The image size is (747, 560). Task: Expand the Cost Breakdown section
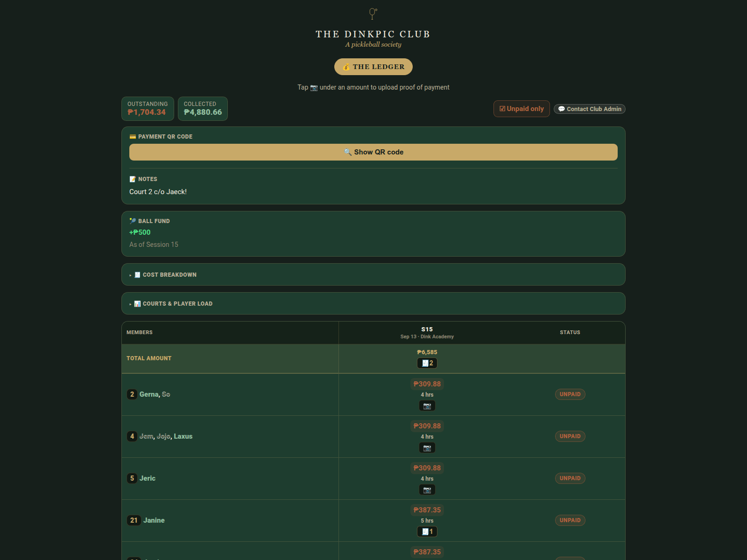pyautogui.click(x=373, y=274)
